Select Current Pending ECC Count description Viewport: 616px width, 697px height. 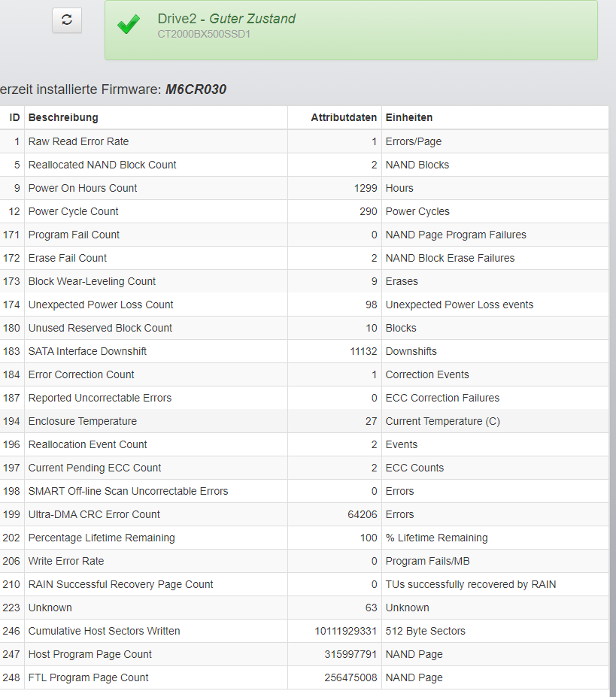point(95,468)
